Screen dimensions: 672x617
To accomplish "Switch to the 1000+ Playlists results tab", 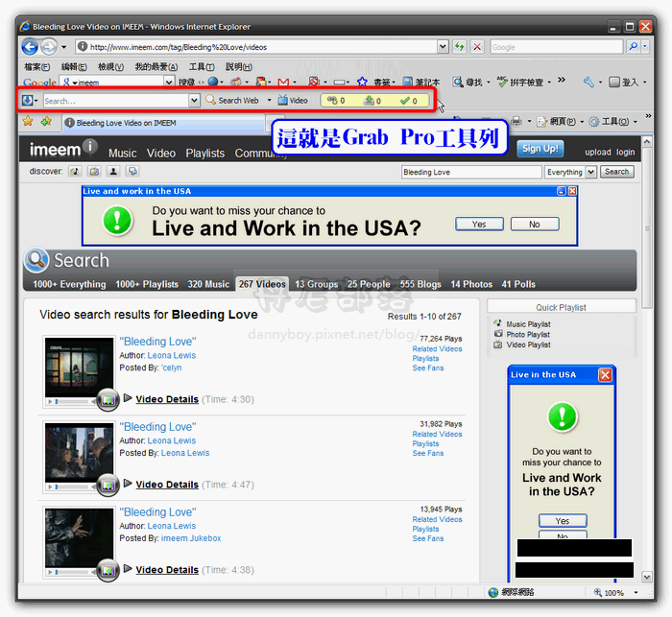I will click(147, 284).
